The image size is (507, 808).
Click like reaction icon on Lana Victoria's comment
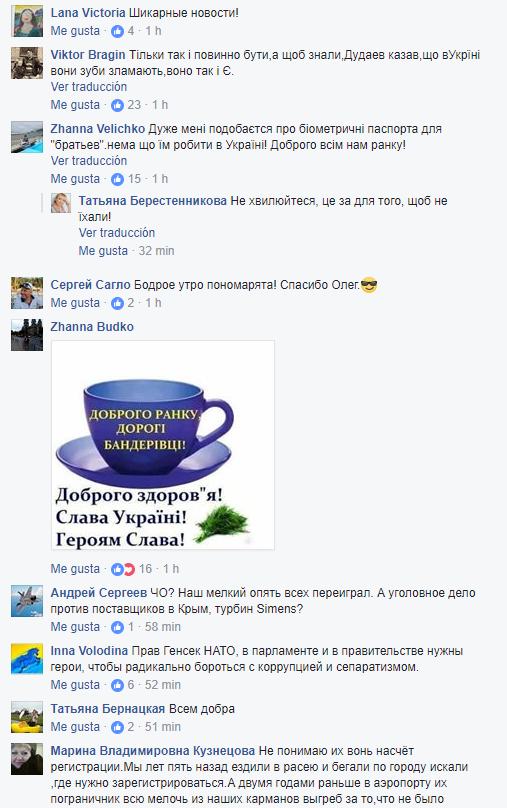[117, 31]
